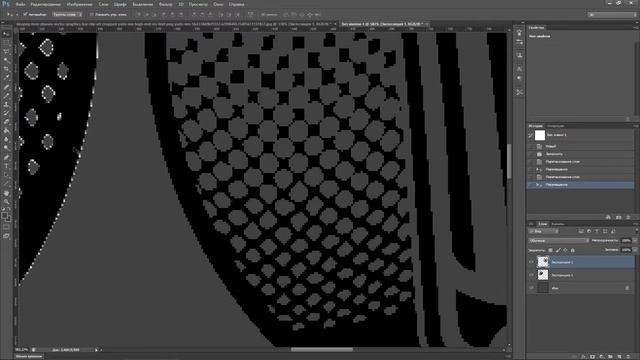The image size is (640, 360).
Task: Toggle background layer Фон visibility
Action: (x=531, y=288)
